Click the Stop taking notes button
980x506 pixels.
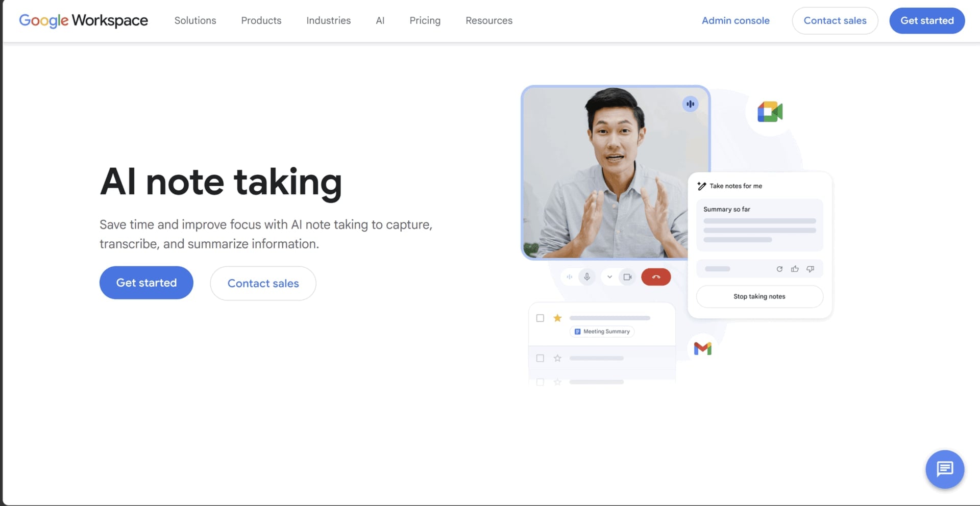click(x=759, y=296)
